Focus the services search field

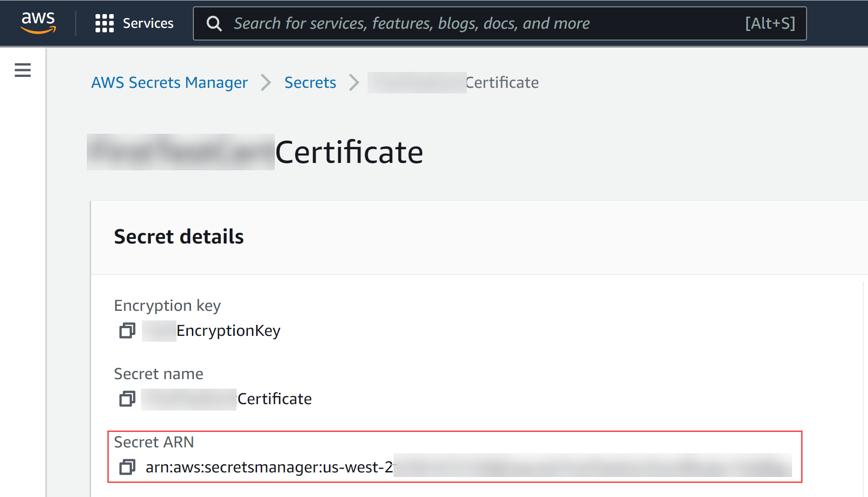[455, 23]
